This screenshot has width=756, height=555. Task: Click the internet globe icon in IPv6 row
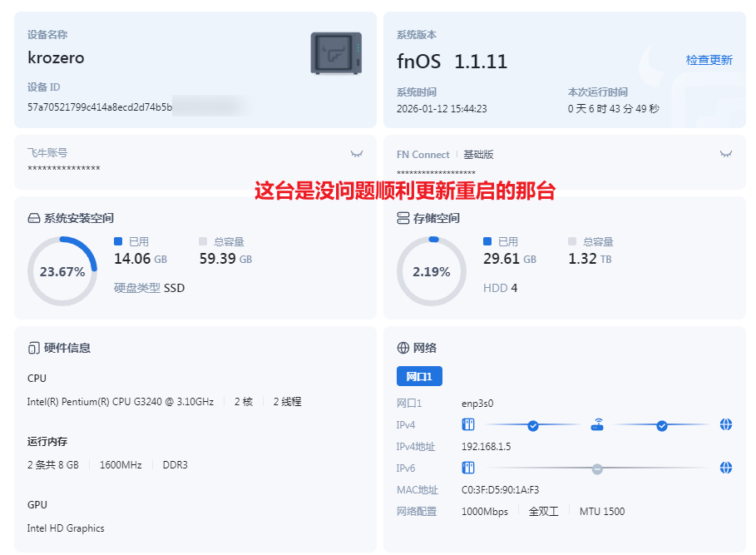pos(725,468)
